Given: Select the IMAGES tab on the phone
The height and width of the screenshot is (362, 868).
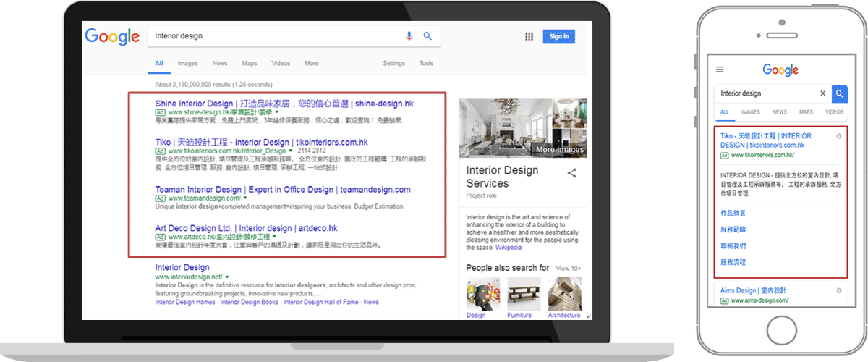Looking at the screenshot, I should click(x=751, y=112).
